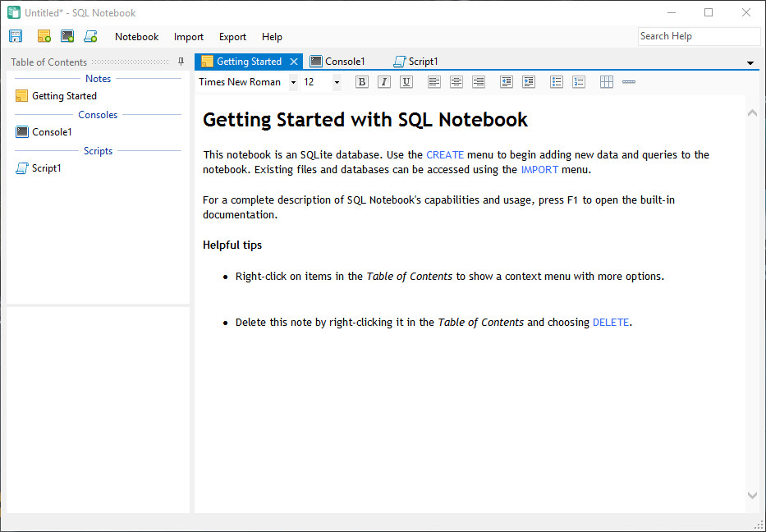Switch to the Script1 tab
The height and width of the screenshot is (532, 766).
tap(416, 62)
